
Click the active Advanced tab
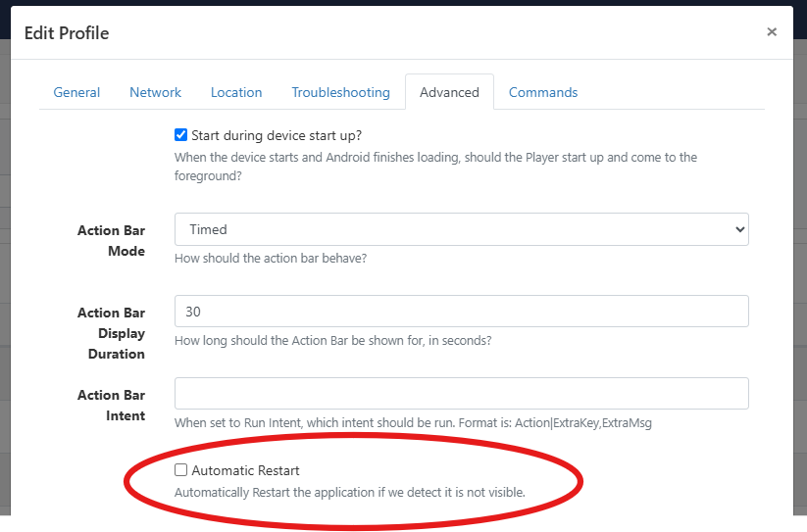449,92
